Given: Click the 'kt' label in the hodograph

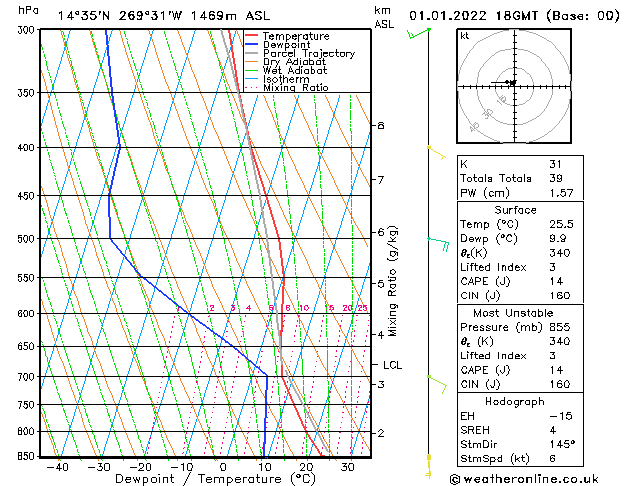Looking at the screenshot, I should coord(465,35).
